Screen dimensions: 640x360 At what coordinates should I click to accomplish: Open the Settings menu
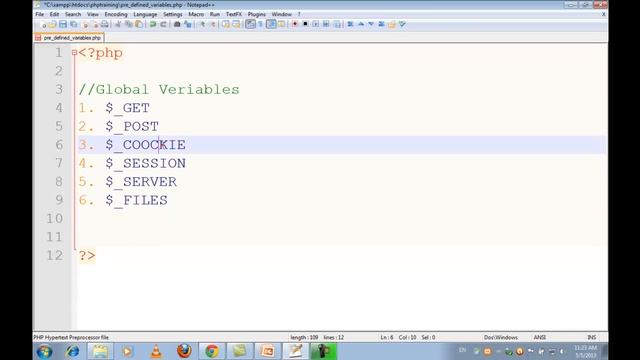(x=173, y=14)
